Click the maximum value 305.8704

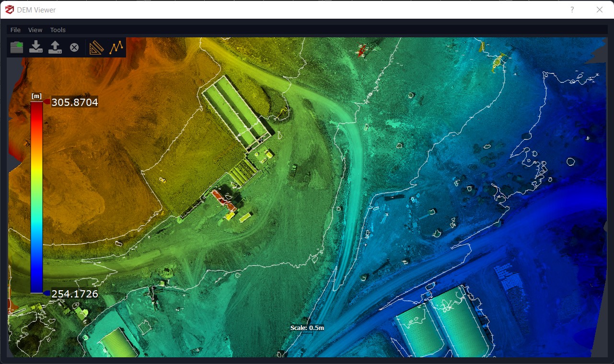coord(75,102)
